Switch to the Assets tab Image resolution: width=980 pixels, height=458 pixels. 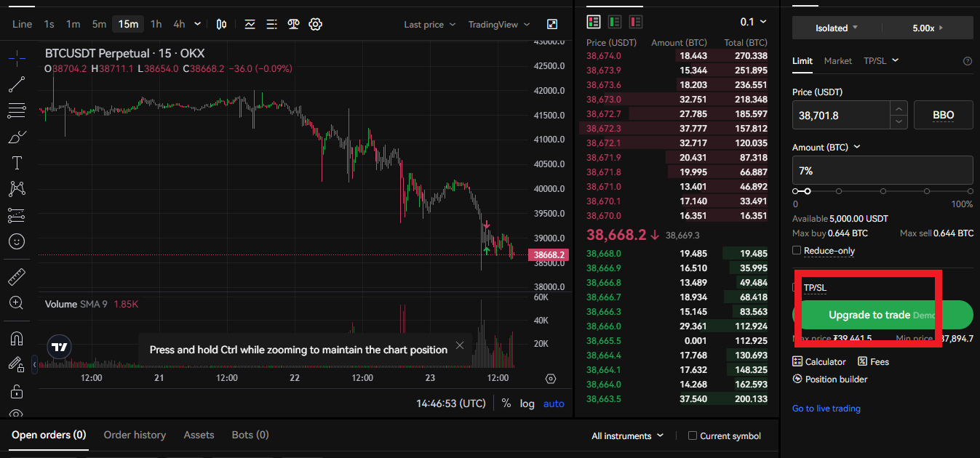pyautogui.click(x=199, y=435)
